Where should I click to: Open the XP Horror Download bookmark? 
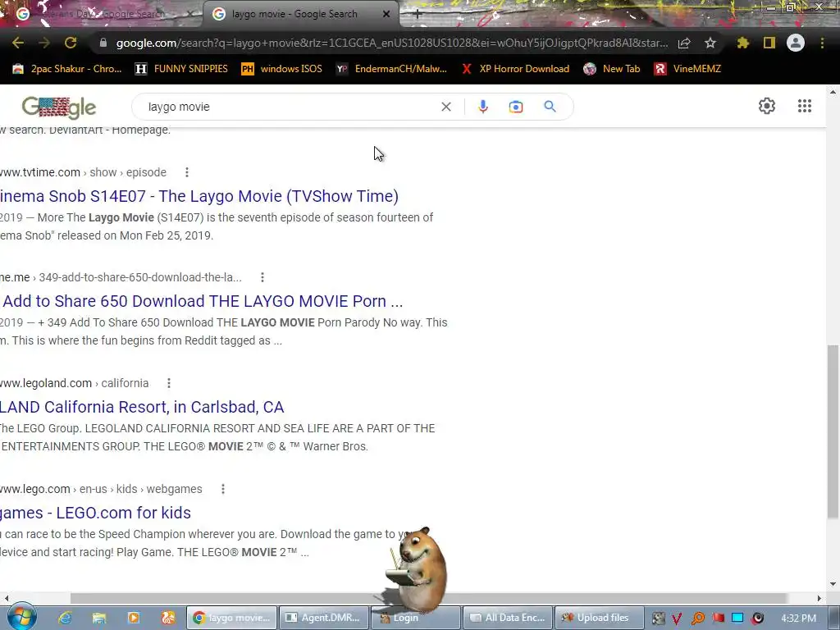(x=515, y=69)
